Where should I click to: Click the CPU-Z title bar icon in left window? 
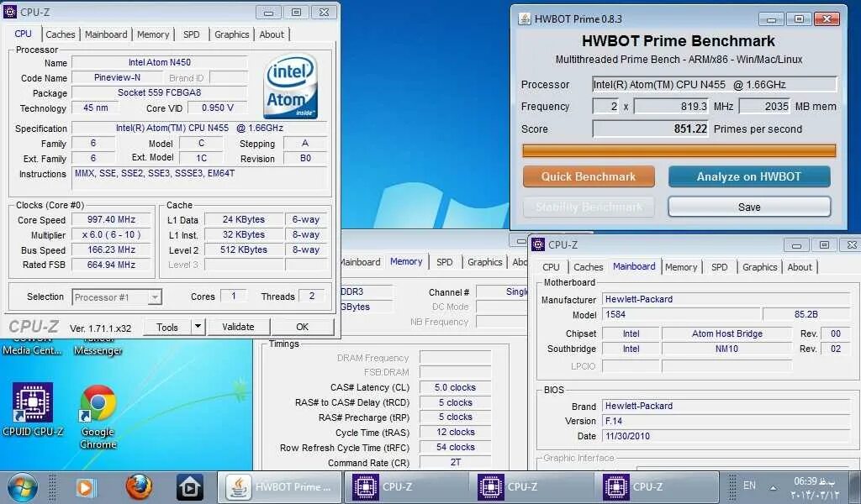[x=10, y=11]
